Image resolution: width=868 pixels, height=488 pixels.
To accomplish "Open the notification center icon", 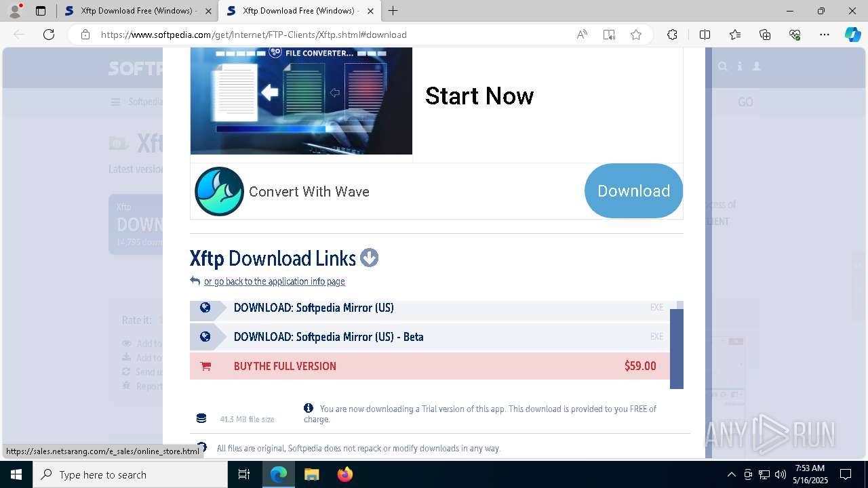I will point(846,474).
